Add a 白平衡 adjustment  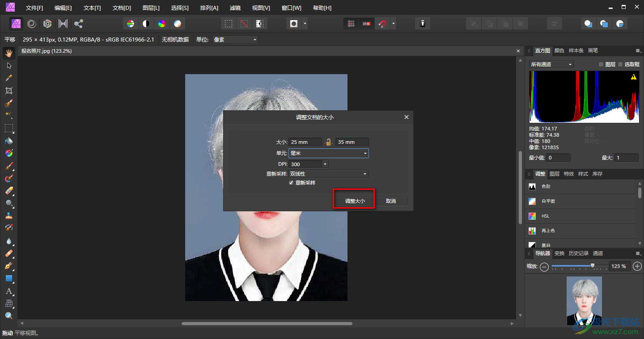point(580,201)
